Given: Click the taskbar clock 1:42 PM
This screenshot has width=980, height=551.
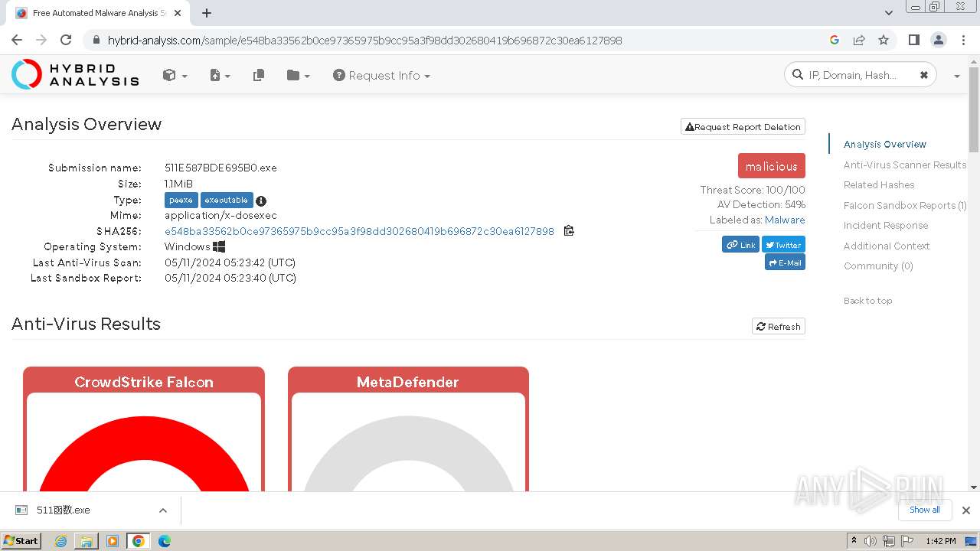Looking at the screenshot, I should [940, 541].
